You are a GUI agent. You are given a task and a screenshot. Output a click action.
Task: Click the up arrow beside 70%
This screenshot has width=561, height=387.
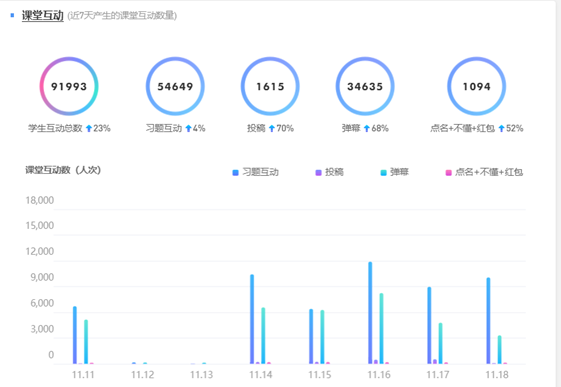coord(272,128)
